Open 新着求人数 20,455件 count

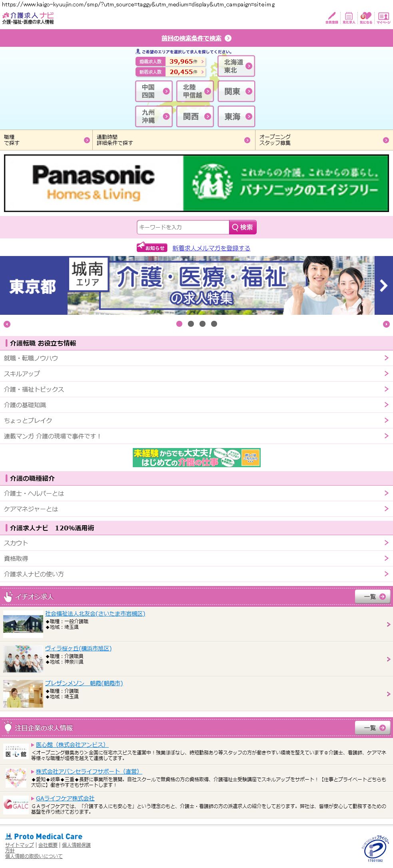click(171, 72)
